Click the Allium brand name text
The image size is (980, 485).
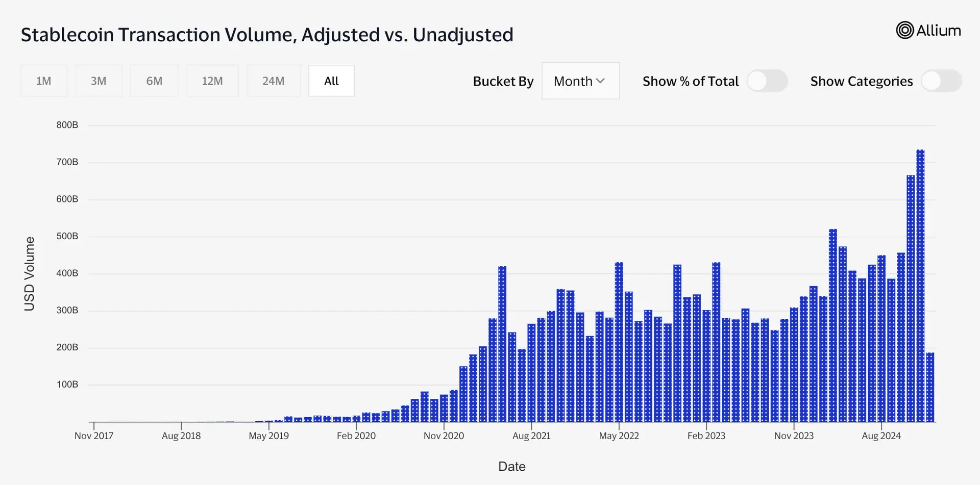point(939,31)
